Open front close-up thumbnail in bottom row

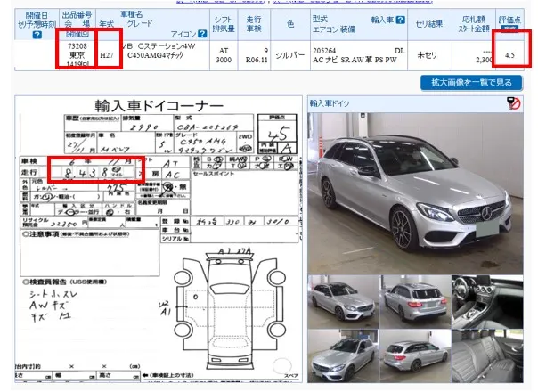tap(344, 356)
